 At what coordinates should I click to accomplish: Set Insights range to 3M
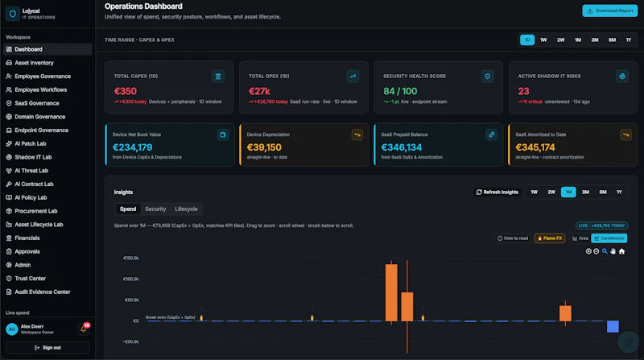pyautogui.click(x=585, y=192)
